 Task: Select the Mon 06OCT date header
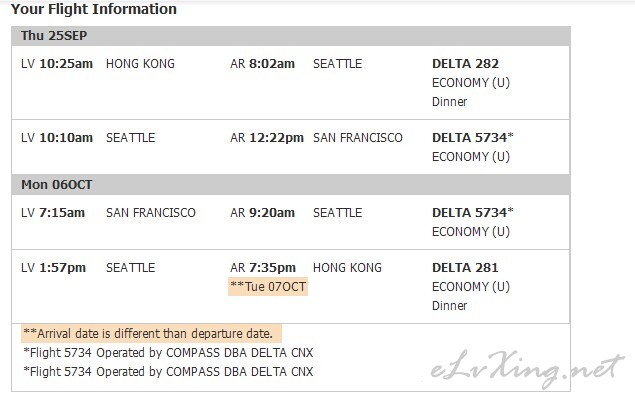click(x=291, y=185)
